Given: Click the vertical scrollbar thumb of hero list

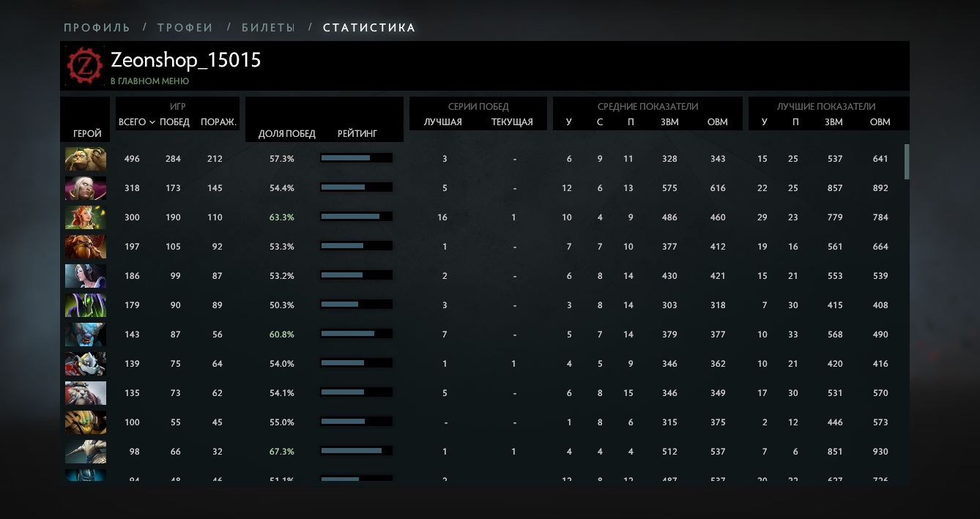Looking at the screenshot, I should (x=907, y=162).
